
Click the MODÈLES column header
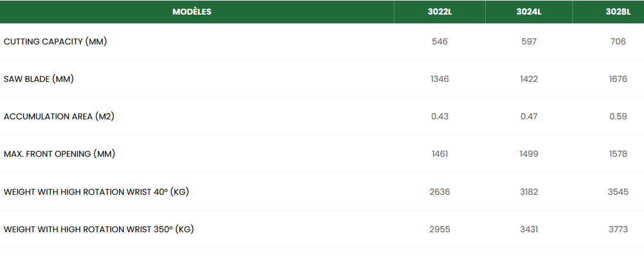click(x=192, y=12)
